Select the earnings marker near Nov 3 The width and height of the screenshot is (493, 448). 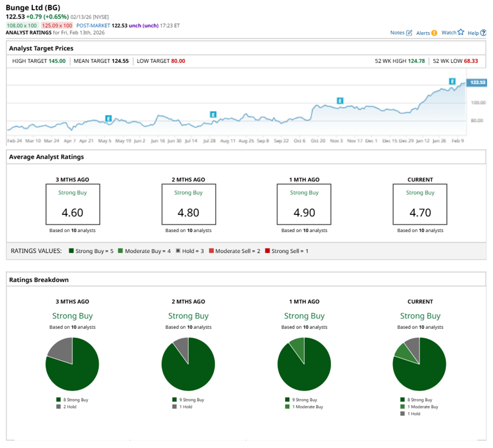pos(340,101)
